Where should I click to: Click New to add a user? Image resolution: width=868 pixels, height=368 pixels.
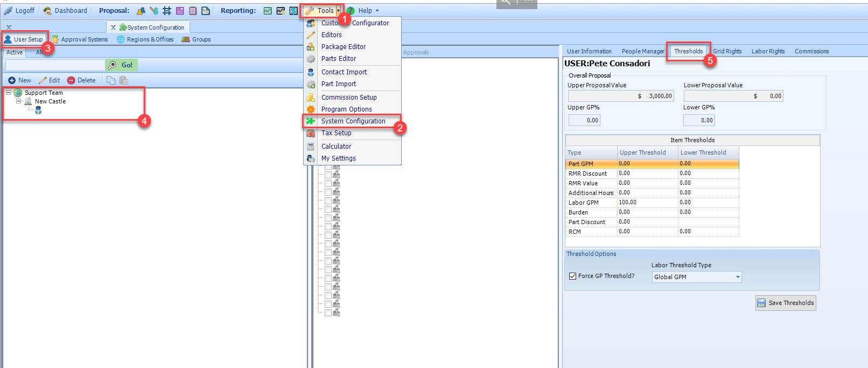[x=19, y=80]
